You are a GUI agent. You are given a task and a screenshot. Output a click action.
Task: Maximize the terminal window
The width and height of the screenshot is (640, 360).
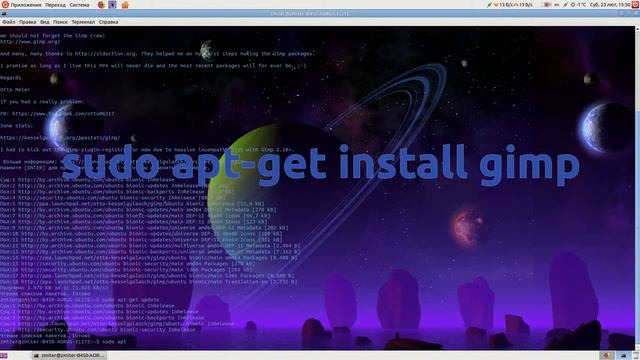click(629, 13)
